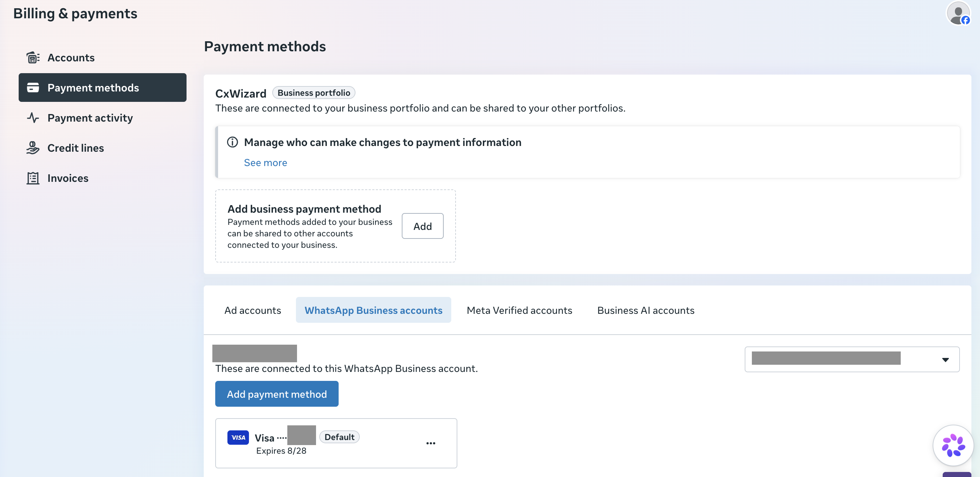Click the CxWizard portfolio name

241,94
